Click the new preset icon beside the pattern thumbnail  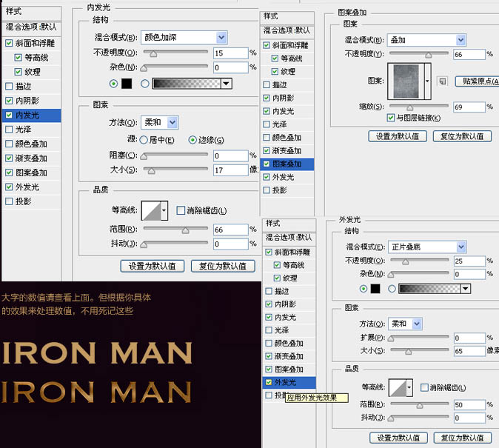pos(442,81)
